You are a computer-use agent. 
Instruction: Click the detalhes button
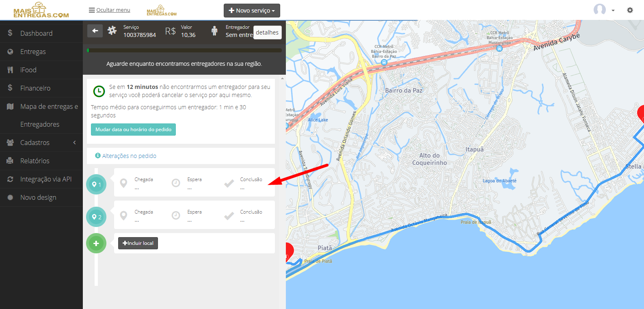267,32
